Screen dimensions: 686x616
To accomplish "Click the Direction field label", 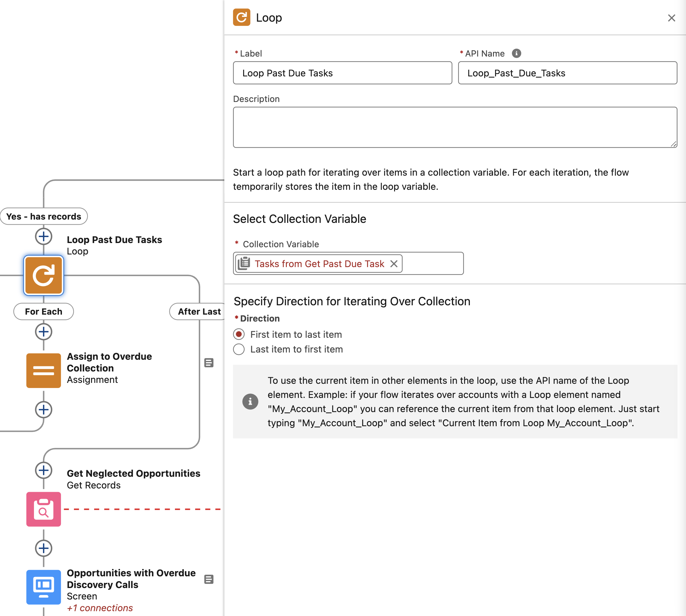I will point(260,319).
